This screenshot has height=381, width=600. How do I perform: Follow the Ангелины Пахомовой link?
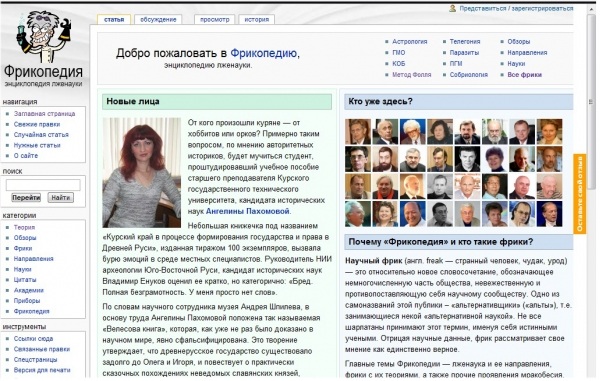click(x=248, y=211)
